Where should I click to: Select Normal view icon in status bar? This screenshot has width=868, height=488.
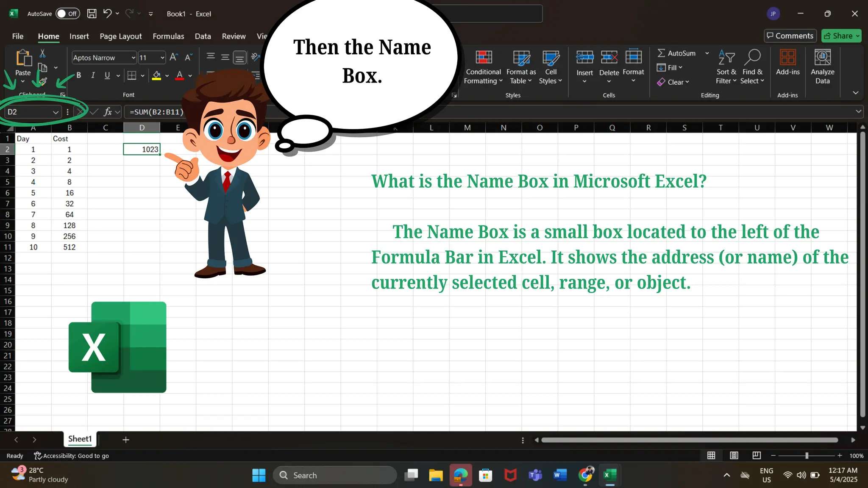click(711, 455)
